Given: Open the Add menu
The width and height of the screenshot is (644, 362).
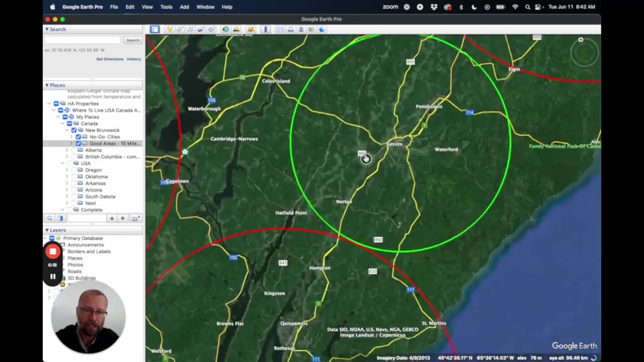Looking at the screenshot, I should coord(185,7).
